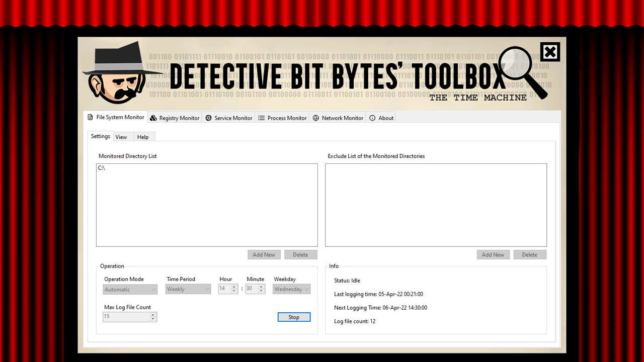Open the File System Monitor tab document icon
Screen dimensions: 644x362
pyautogui.click(x=89, y=117)
